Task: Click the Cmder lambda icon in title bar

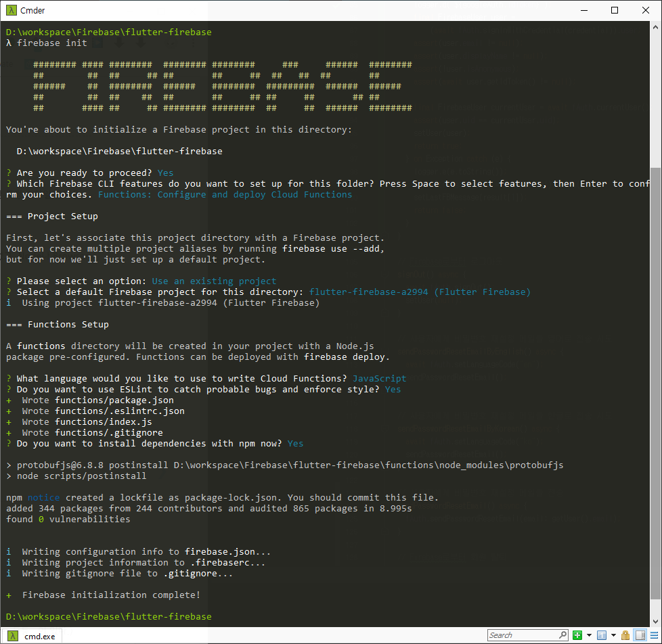Action: pos(11,10)
